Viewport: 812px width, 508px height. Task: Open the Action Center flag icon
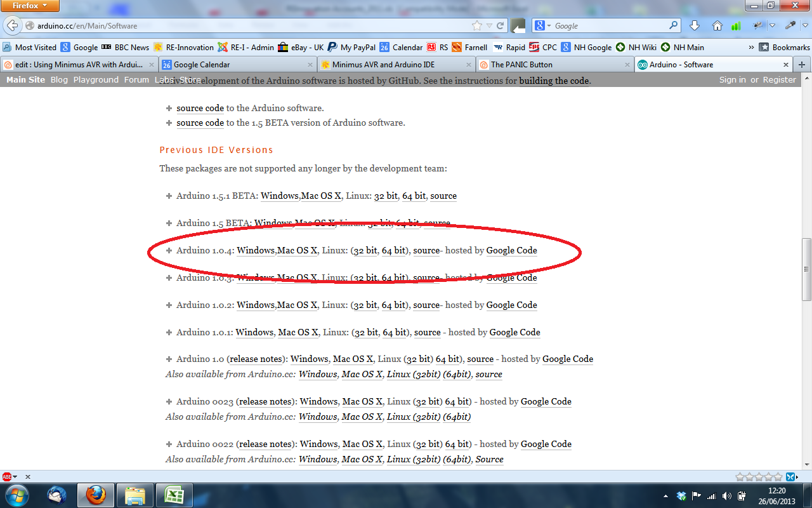pyautogui.click(x=697, y=496)
